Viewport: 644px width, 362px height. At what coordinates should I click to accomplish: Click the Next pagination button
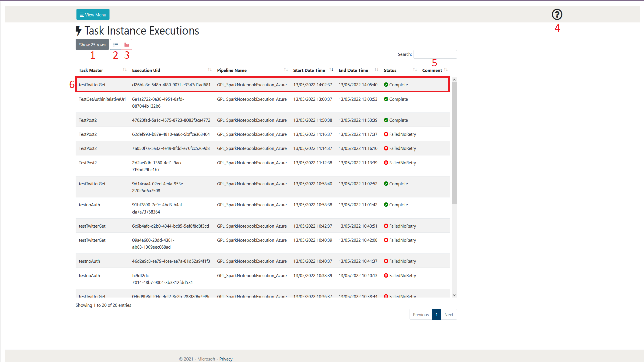pos(449,315)
